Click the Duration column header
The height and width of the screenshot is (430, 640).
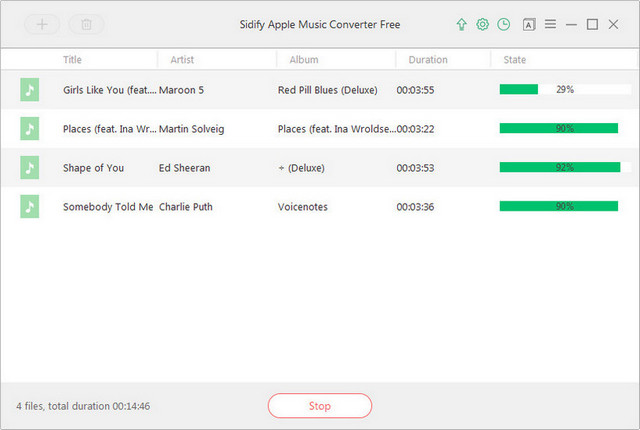click(428, 60)
